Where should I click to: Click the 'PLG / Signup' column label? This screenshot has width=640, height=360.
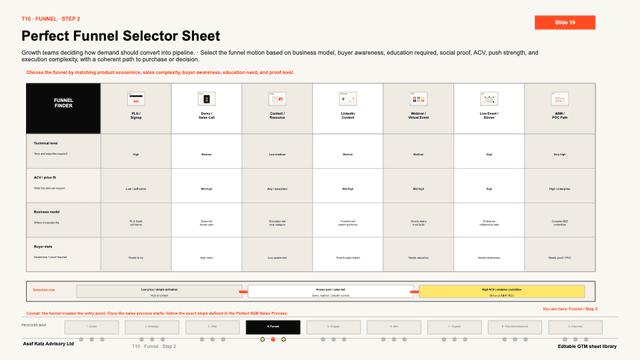tap(136, 116)
